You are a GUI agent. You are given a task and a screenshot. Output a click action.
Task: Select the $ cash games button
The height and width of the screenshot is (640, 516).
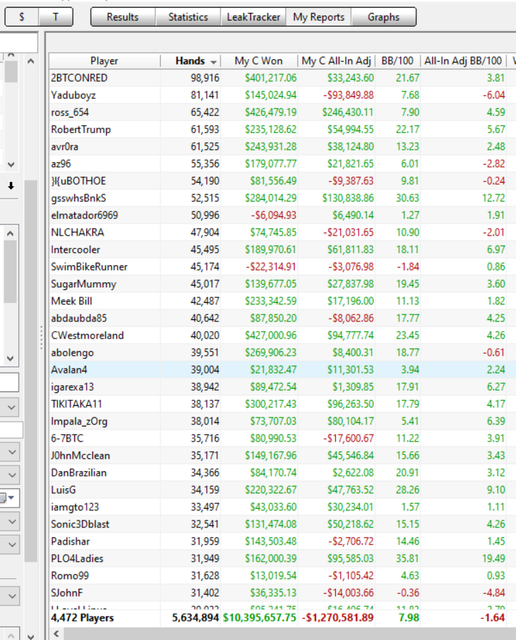(22, 17)
